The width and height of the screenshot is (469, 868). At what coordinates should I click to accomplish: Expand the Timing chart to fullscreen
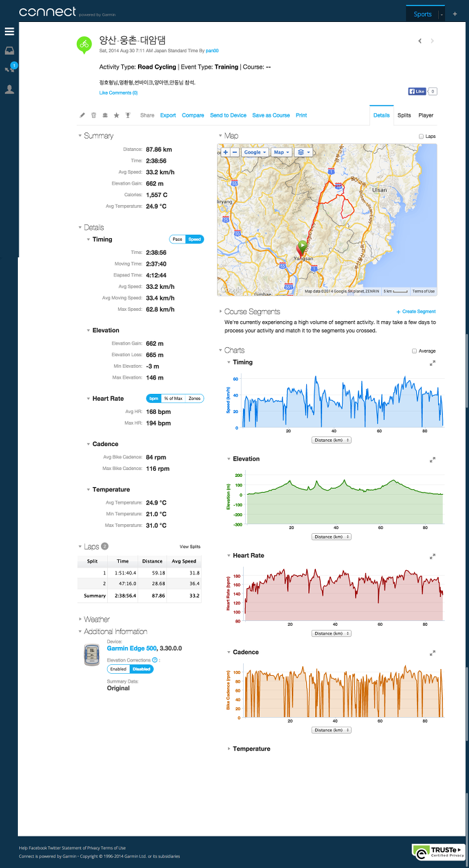[433, 362]
